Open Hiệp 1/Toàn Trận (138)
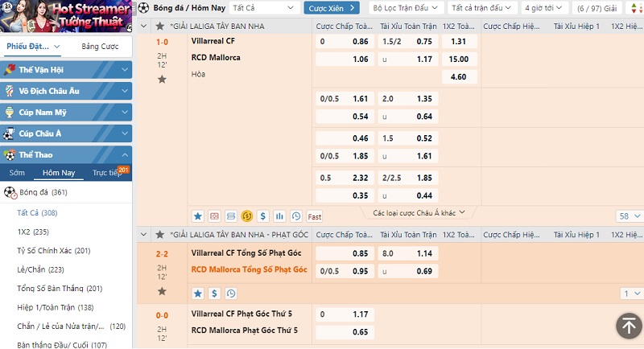644x349 pixels. point(55,307)
